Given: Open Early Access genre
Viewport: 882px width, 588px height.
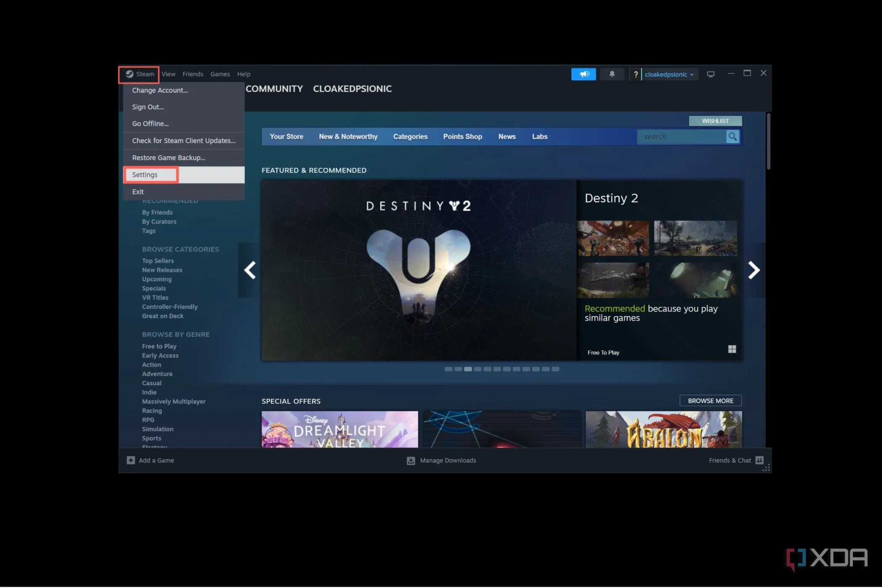Looking at the screenshot, I should pyautogui.click(x=160, y=356).
